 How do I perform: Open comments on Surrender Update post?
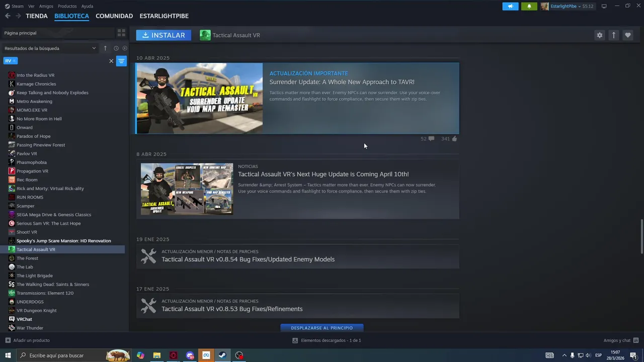coord(431,139)
